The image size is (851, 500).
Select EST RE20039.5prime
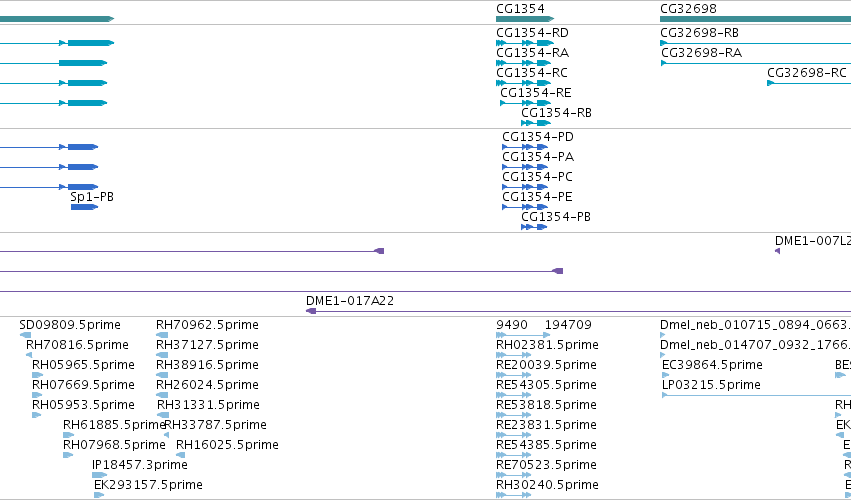513,375
